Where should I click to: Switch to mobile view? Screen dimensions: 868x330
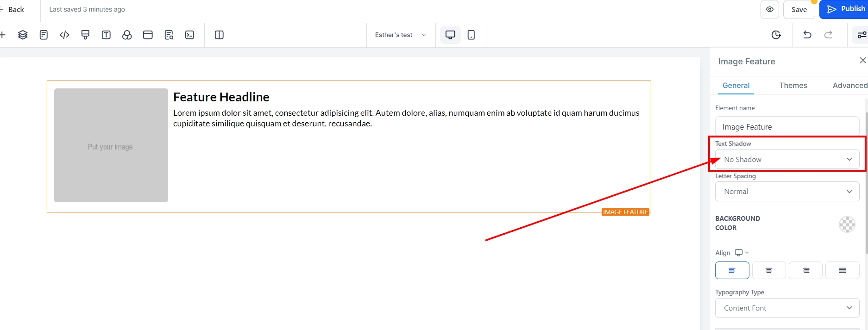tap(471, 35)
